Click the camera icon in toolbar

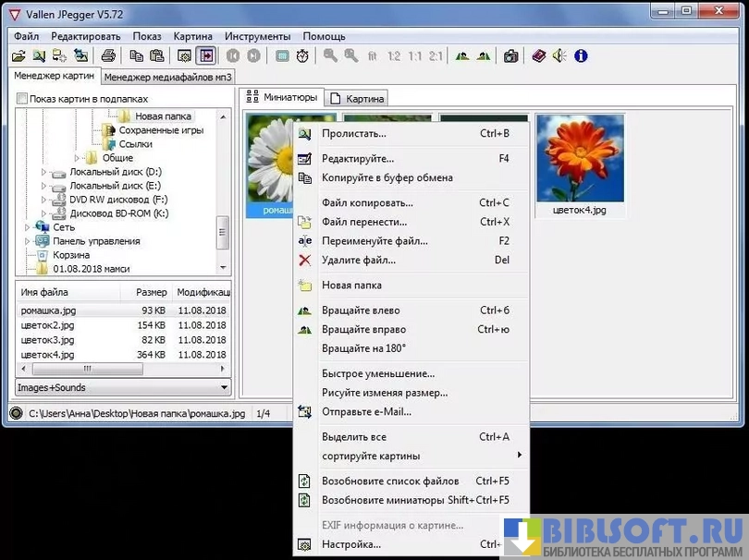510,56
